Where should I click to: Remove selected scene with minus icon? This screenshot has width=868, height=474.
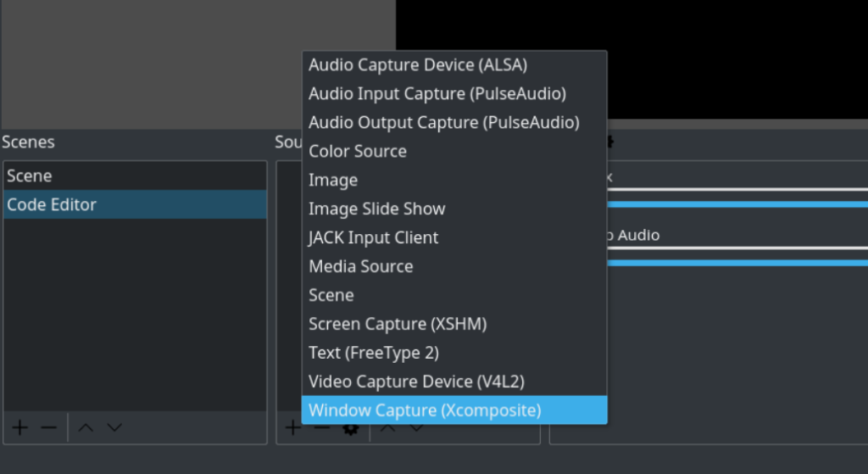[48, 427]
